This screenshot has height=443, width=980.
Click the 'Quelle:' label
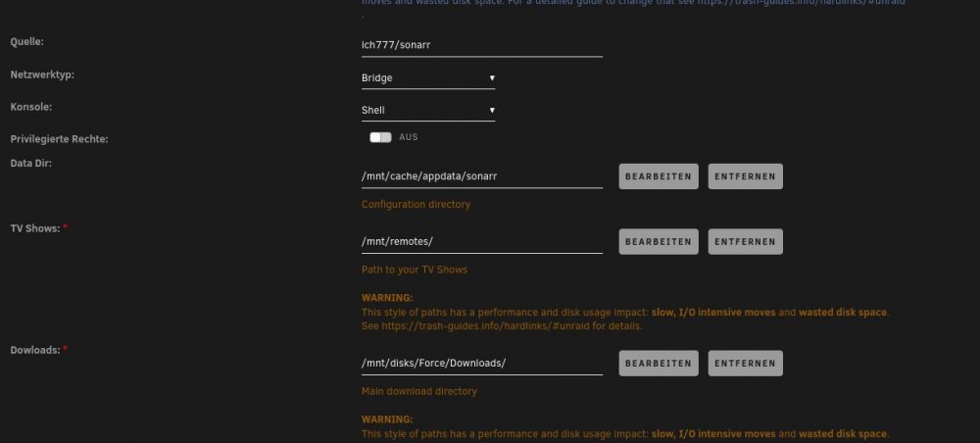point(26,42)
